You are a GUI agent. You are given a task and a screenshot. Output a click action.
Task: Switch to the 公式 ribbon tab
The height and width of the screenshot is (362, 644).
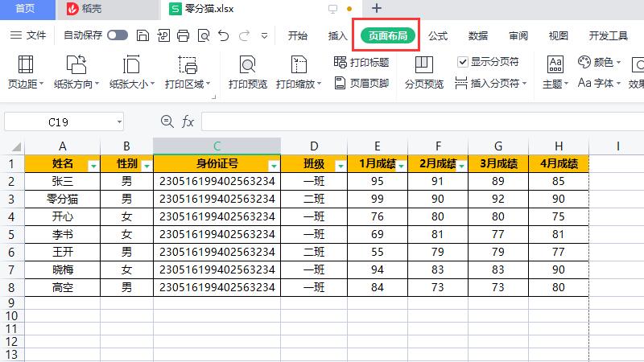click(x=438, y=35)
